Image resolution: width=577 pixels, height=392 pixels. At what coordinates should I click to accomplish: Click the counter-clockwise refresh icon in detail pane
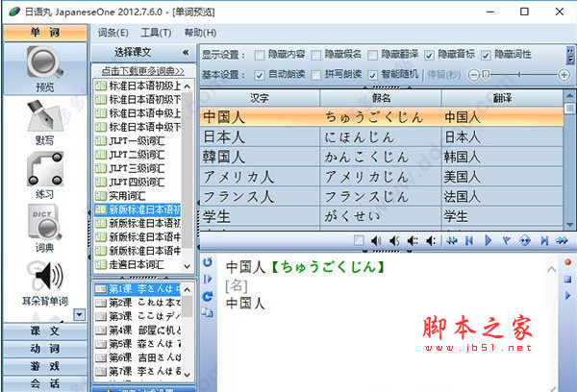pos(208,262)
